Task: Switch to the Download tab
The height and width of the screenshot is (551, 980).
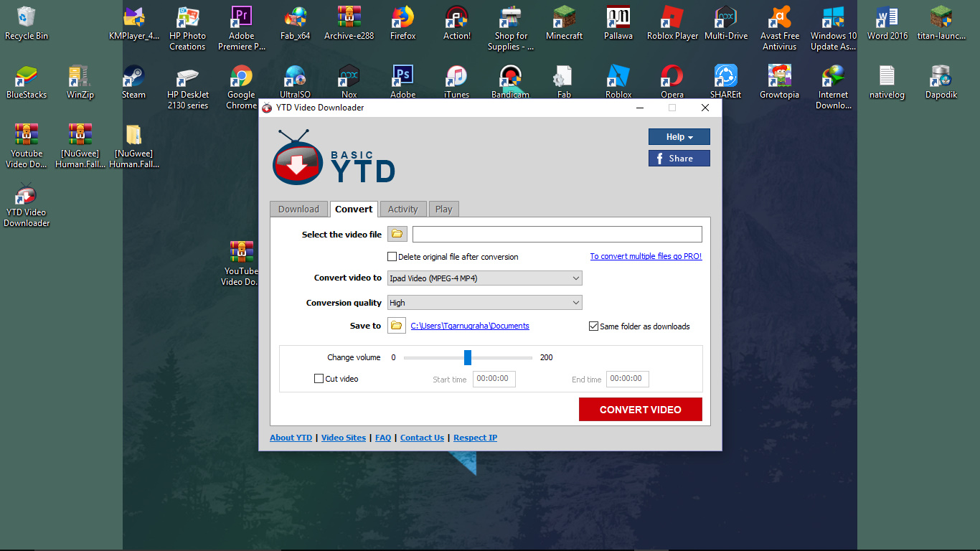Action: pyautogui.click(x=298, y=209)
